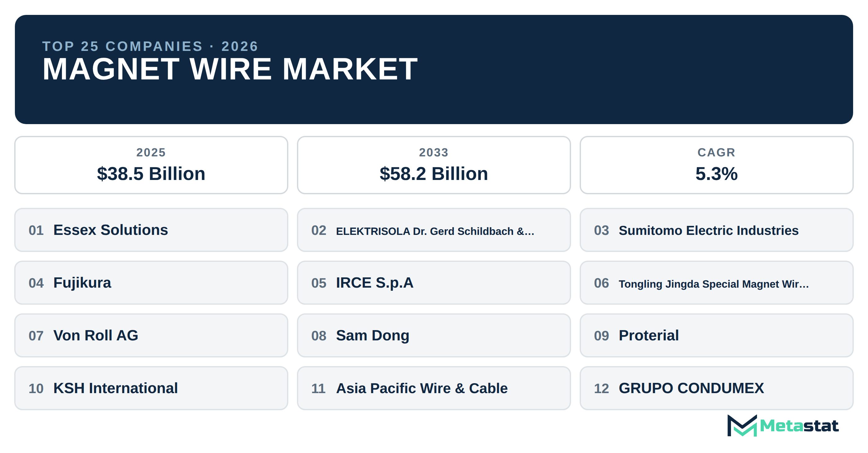
Task: Click the $38.5 Billion value
Action: tap(151, 174)
